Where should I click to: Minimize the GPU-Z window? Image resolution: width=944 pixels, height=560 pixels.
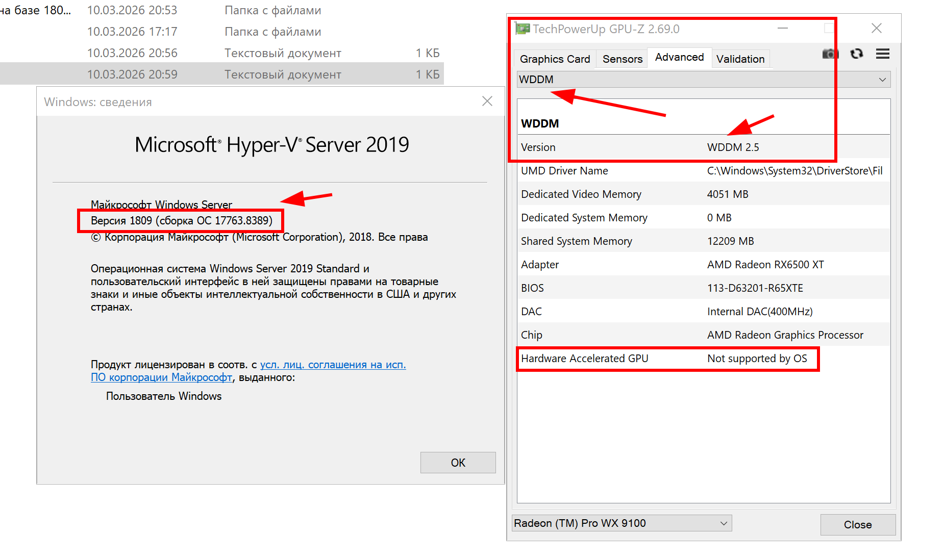pyautogui.click(x=782, y=28)
